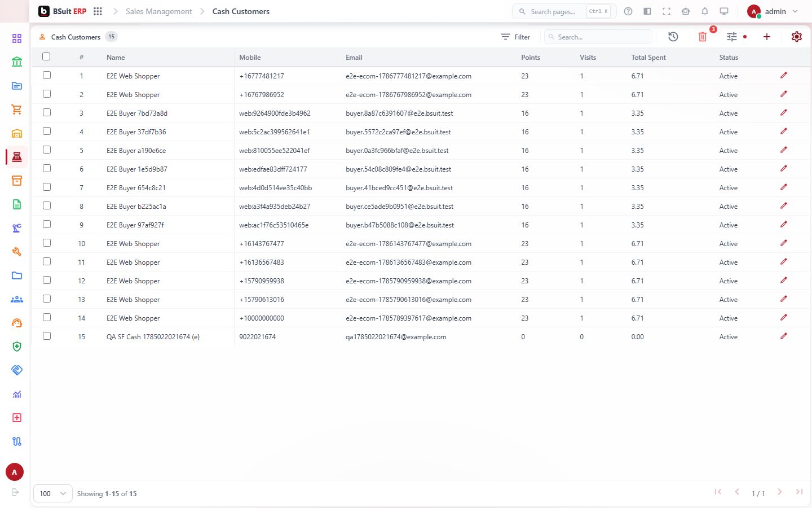The image size is (812, 508).
Task: Check the QA SF Cash row checkbox
Action: (47, 336)
